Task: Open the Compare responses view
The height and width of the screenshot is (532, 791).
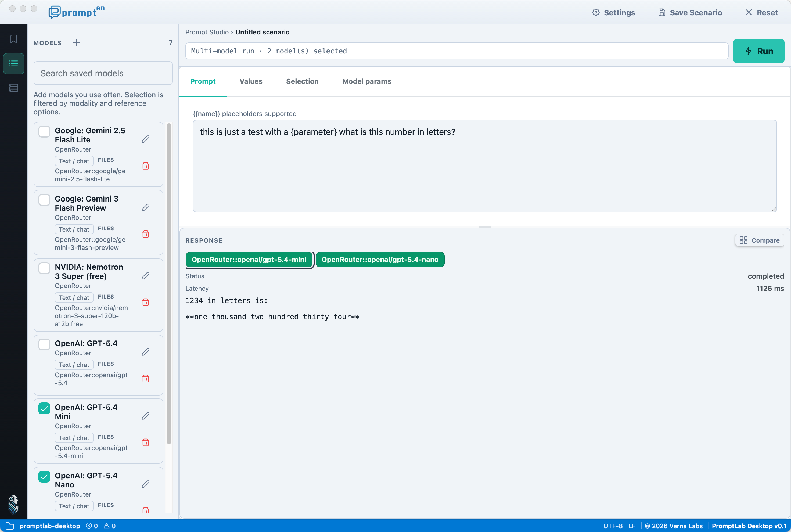Action: tap(760, 240)
